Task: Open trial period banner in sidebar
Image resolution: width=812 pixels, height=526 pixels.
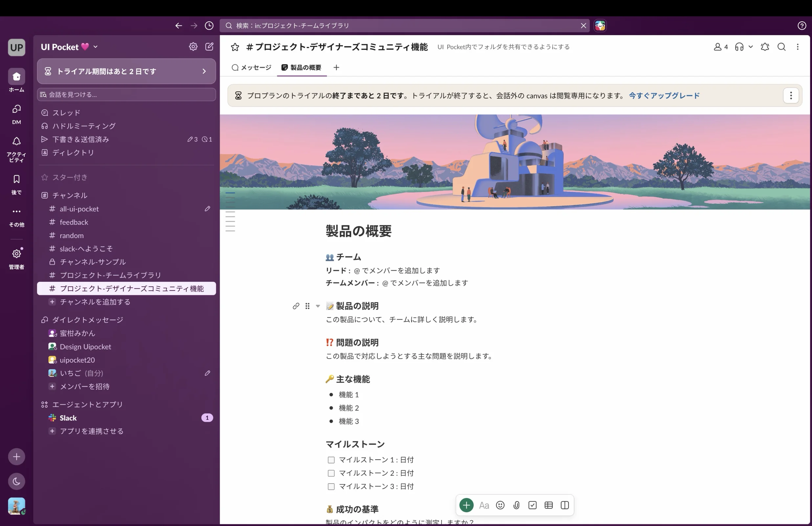Action: coord(126,71)
